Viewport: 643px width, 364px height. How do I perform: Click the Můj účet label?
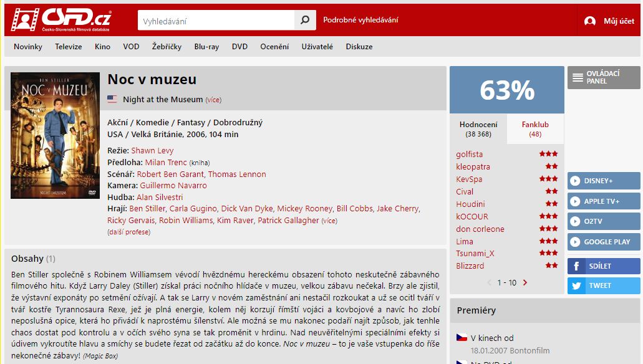[x=619, y=21]
